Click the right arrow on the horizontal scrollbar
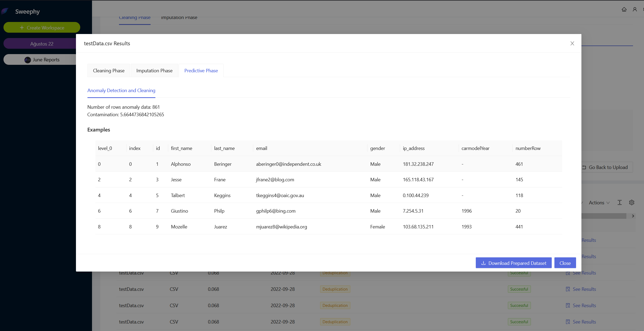This screenshot has height=331, width=644. click(x=633, y=216)
